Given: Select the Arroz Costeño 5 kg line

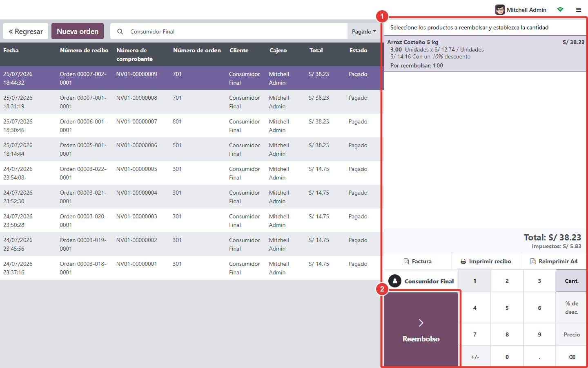Looking at the screenshot, I should pos(486,54).
